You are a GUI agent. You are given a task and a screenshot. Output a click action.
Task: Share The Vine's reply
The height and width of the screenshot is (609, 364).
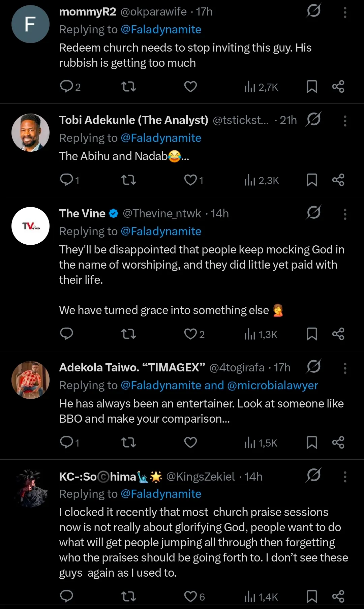[338, 334]
